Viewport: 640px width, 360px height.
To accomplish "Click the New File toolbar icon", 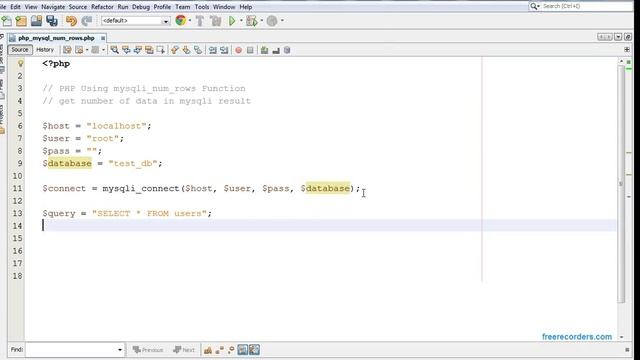I will point(7,21).
